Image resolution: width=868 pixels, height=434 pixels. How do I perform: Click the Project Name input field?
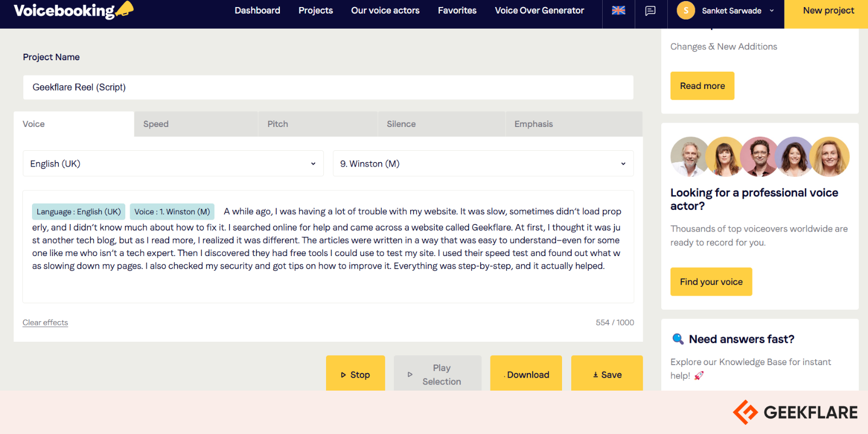point(328,87)
